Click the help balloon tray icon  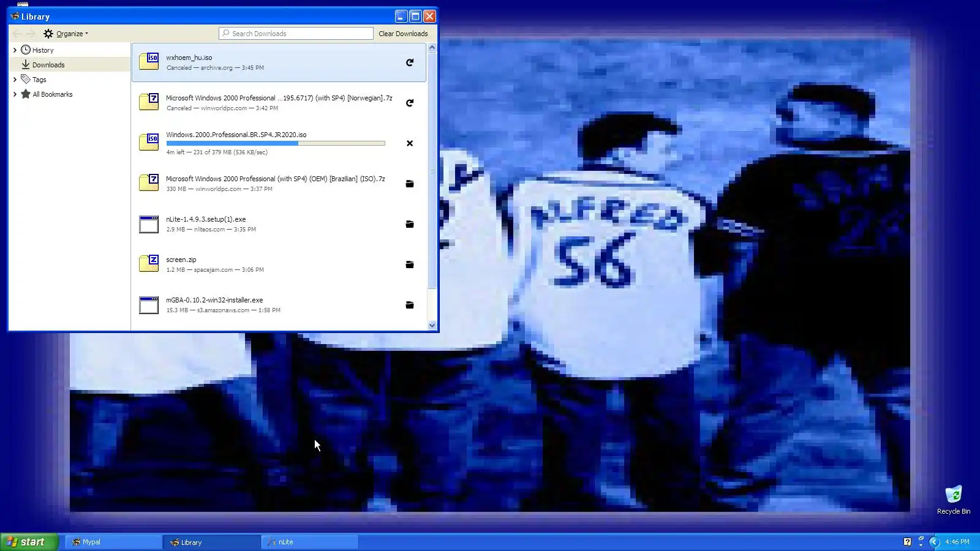pos(908,542)
